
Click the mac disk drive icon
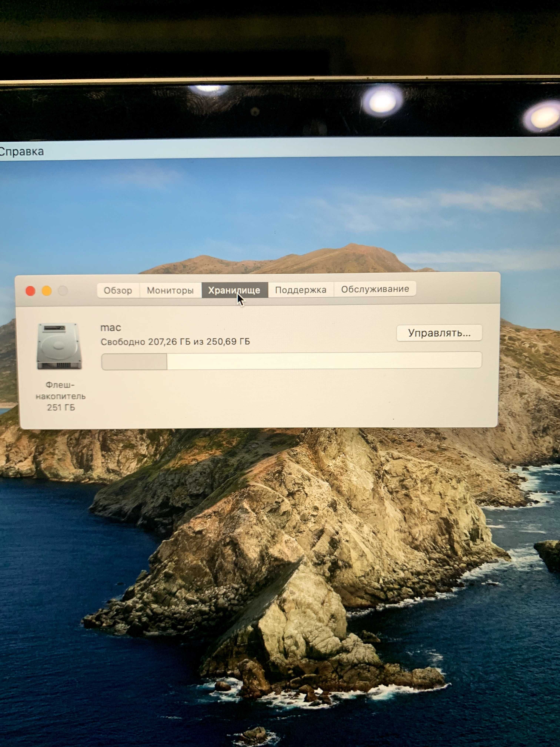(x=59, y=346)
